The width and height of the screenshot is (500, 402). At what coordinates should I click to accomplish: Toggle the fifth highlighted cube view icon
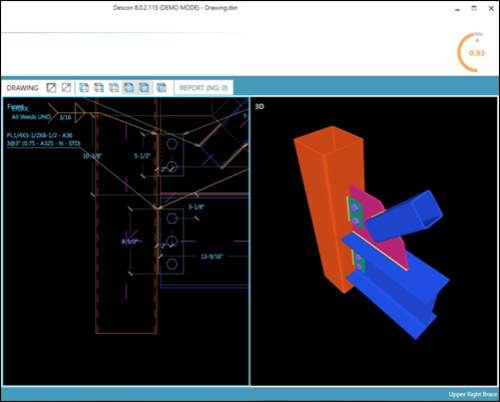point(144,88)
